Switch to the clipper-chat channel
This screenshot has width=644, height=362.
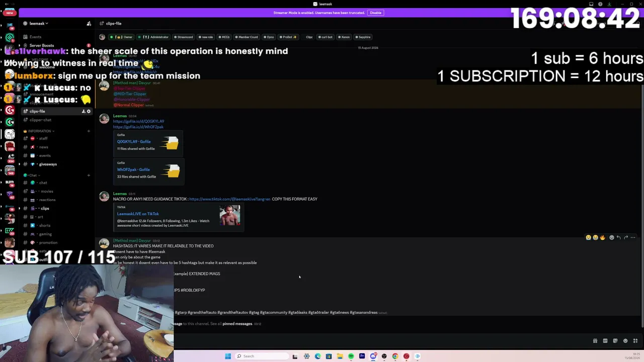point(56,120)
